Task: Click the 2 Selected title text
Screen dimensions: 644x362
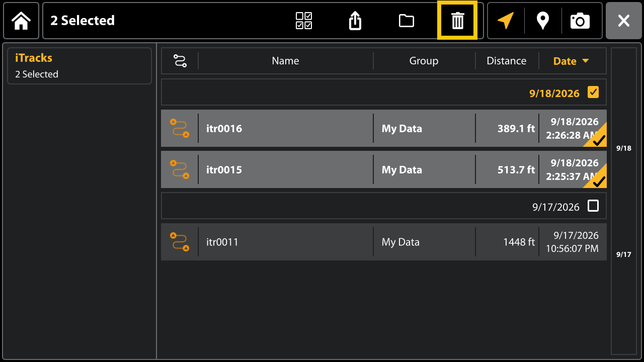Action: pyautogui.click(x=83, y=21)
